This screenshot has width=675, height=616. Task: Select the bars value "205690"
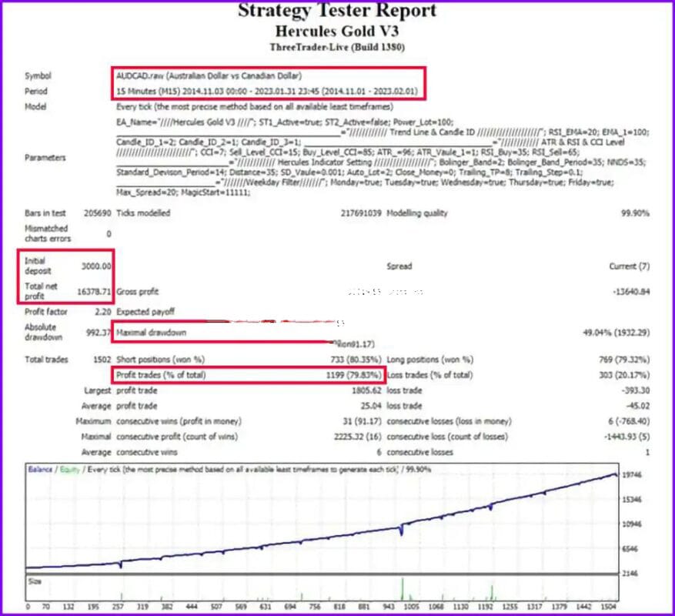pos(97,213)
